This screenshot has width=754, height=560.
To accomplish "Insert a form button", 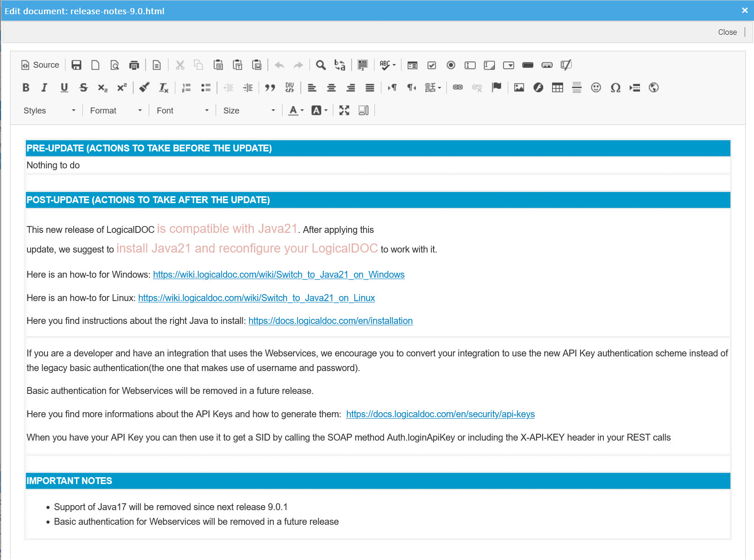I will [x=528, y=65].
